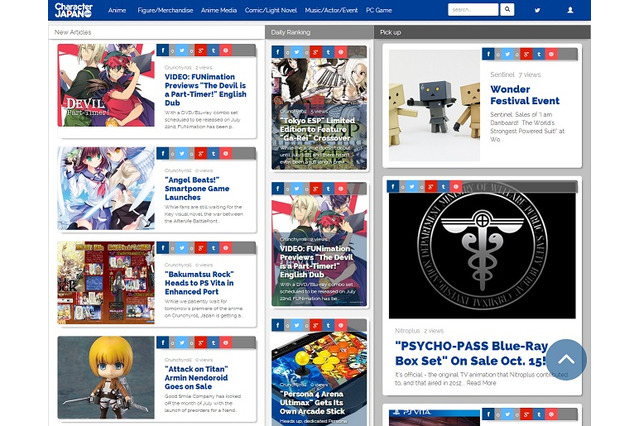
Task: Open "Angel Beats!" Smartphone Game Launches article
Action: tap(197, 189)
